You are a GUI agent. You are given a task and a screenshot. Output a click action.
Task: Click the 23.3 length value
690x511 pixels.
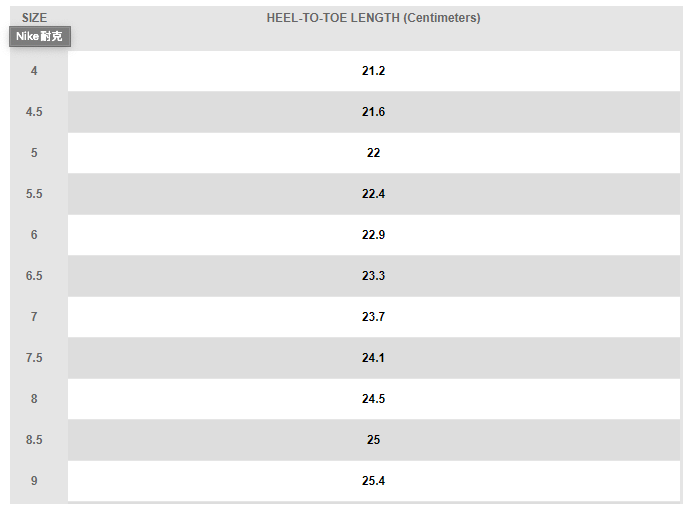coord(373,276)
